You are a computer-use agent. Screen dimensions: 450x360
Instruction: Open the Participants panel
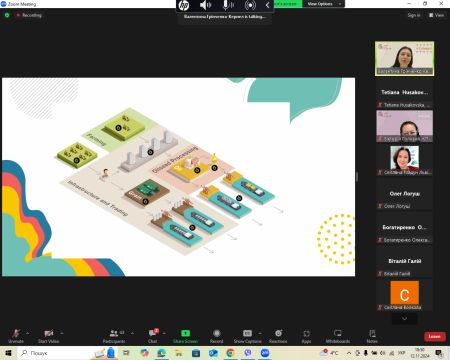(114, 336)
